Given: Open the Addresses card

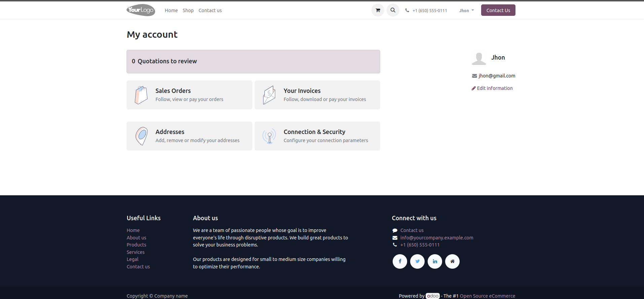Looking at the screenshot, I should point(189,136).
